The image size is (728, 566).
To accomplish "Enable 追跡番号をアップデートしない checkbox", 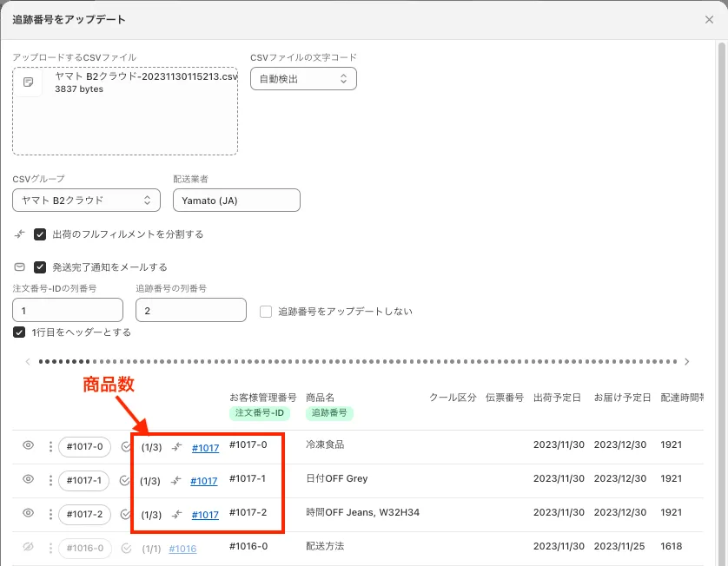I will click(267, 311).
